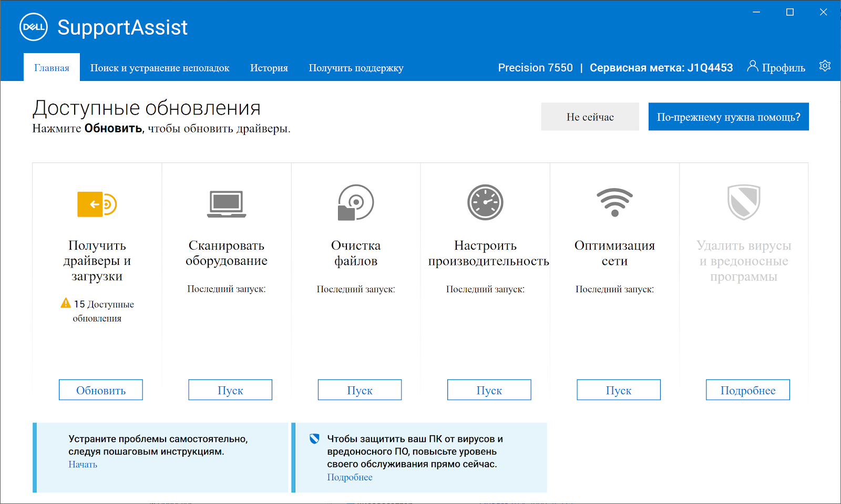The height and width of the screenshot is (504, 841).
Task: Click the Не сейчас button
Action: tap(590, 117)
